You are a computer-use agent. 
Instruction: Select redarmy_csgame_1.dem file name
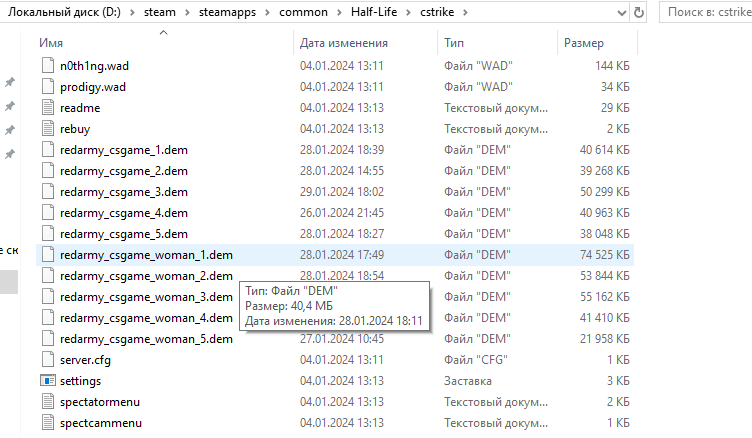coord(124,150)
